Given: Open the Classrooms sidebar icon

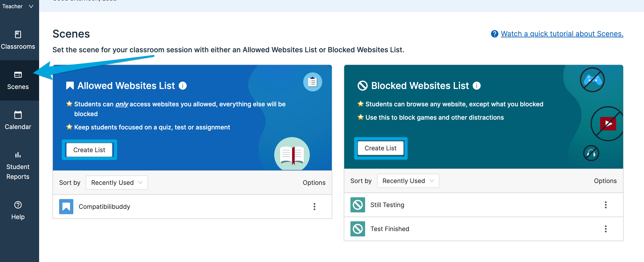Looking at the screenshot, I should (18, 34).
